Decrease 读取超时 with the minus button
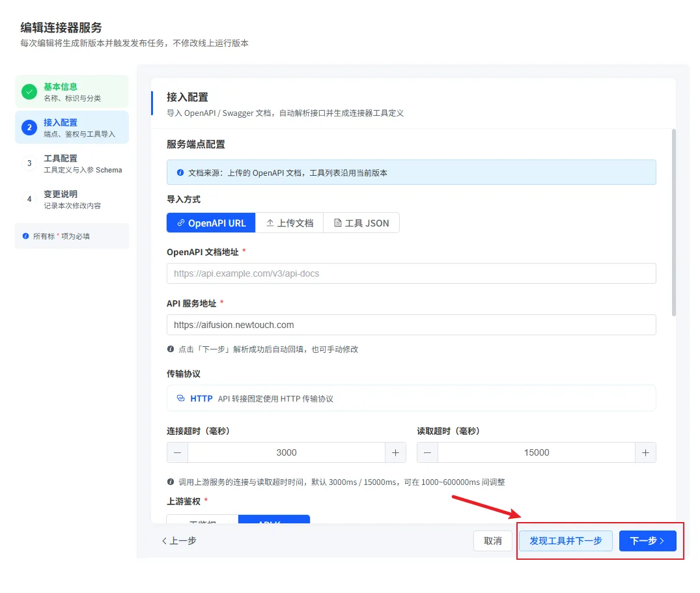This screenshot has height=593, width=700. coord(427,452)
